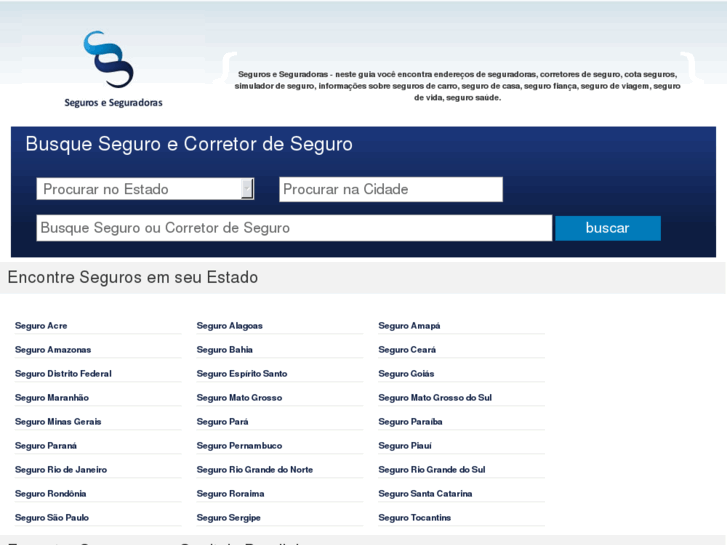This screenshot has height=545, width=727.
Task: Select Seguro Espírito Santo link
Action: click(242, 374)
